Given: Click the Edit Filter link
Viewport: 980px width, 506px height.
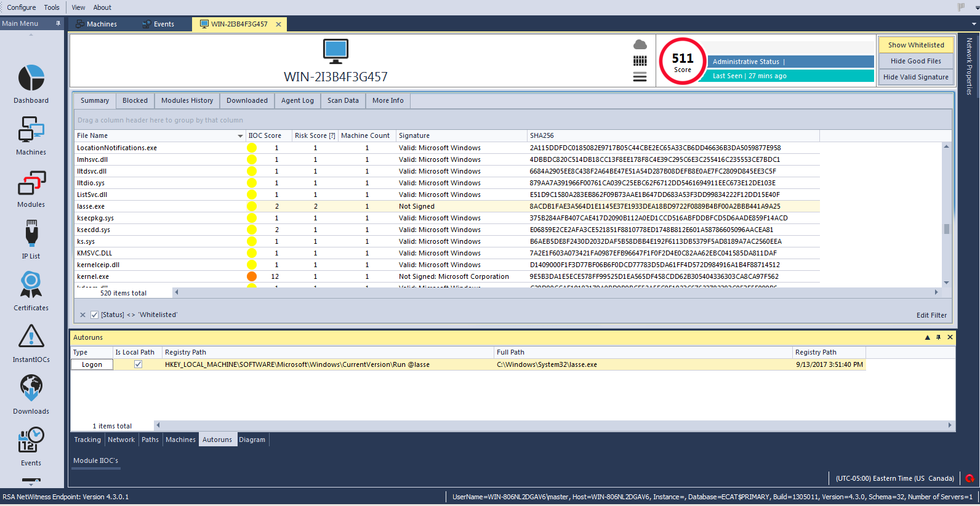Looking at the screenshot, I should coord(931,315).
